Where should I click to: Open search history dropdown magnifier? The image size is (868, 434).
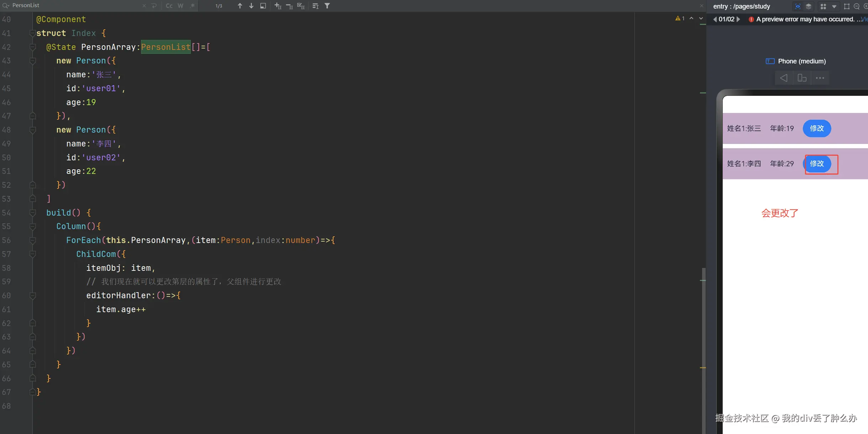[x=5, y=6]
